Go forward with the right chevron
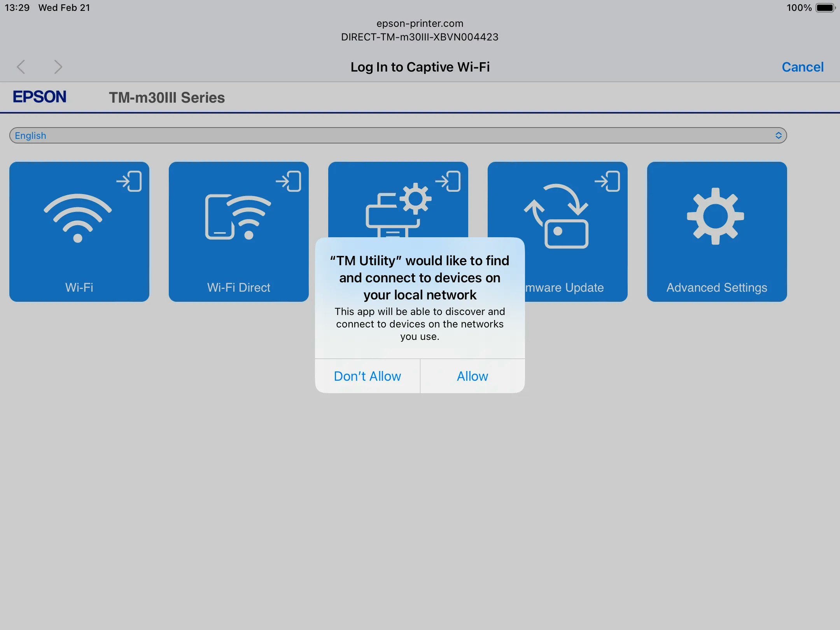 point(58,67)
